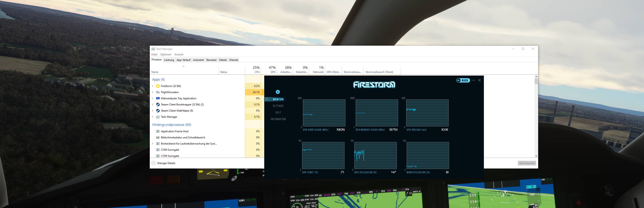This screenshot has height=208, width=644.
Task: Click the GPU Temp graph
Action: tap(323, 156)
